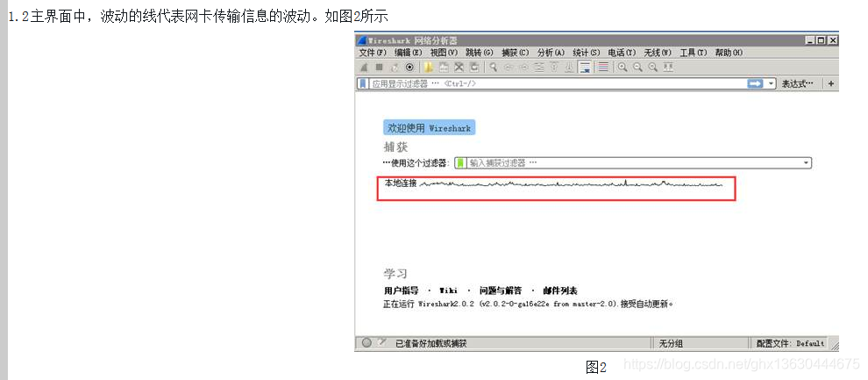Add a filter button with plus
The image size is (868, 380).
click(830, 83)
